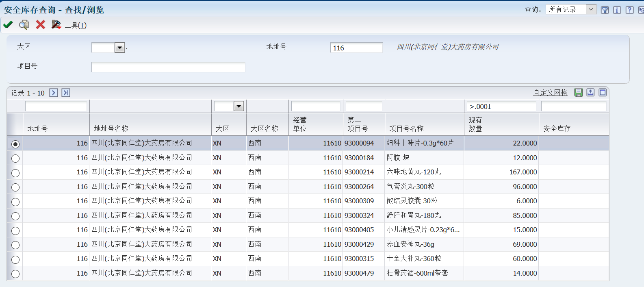The image size is (644, 287).
Task: Expand the 查询 dropdown showing 所有记录
Action: click(x=591, y=9)
